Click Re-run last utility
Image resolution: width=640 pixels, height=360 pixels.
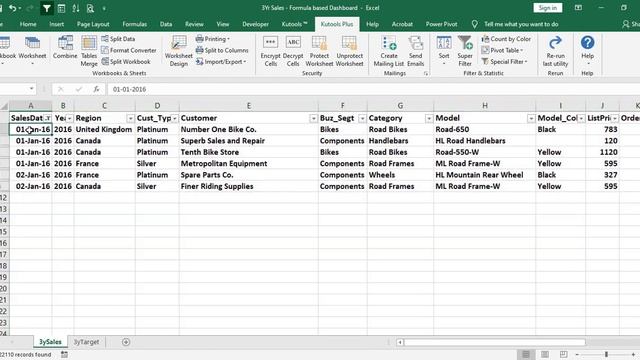(555, 51)
